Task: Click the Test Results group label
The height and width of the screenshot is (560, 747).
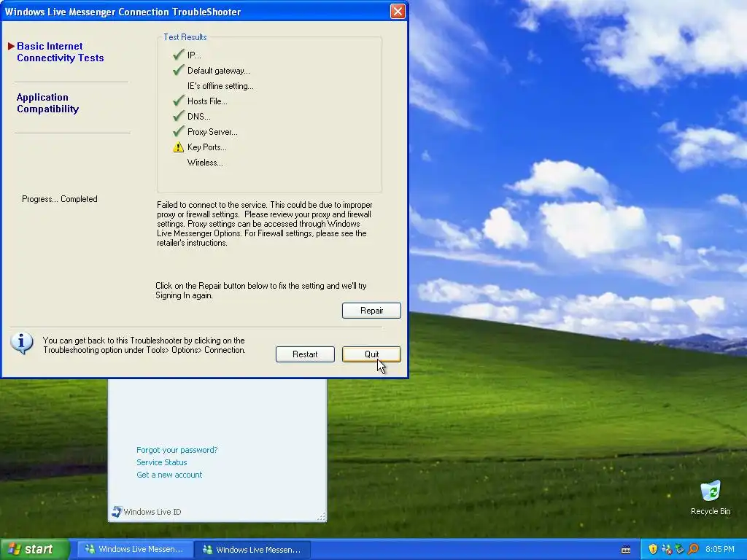Action: pos(185,37)
